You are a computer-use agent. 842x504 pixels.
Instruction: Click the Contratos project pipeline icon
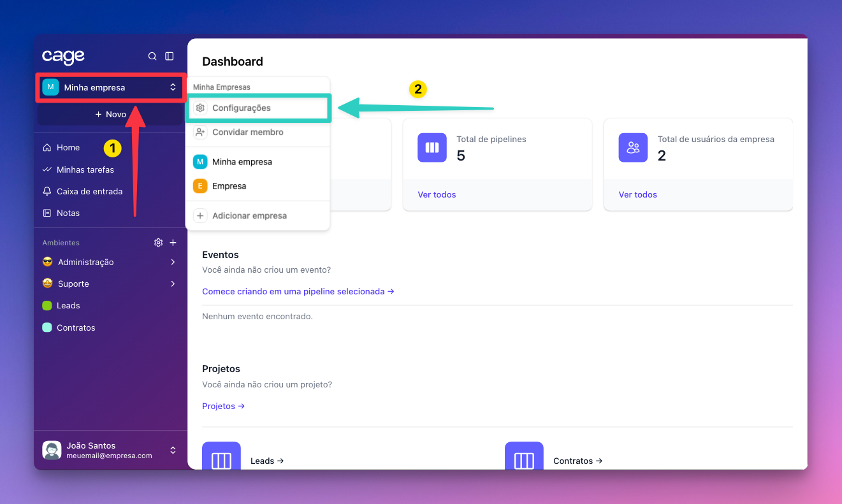[524, 459]
